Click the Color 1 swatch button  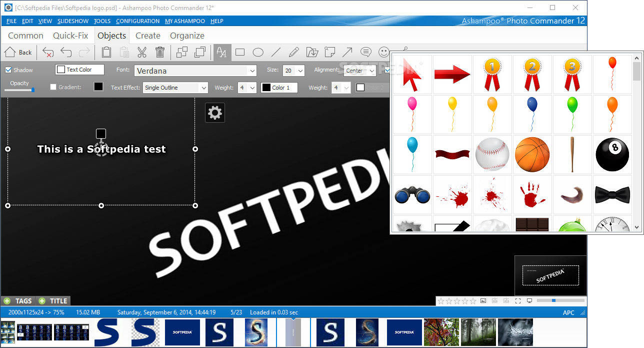point(279,88)
